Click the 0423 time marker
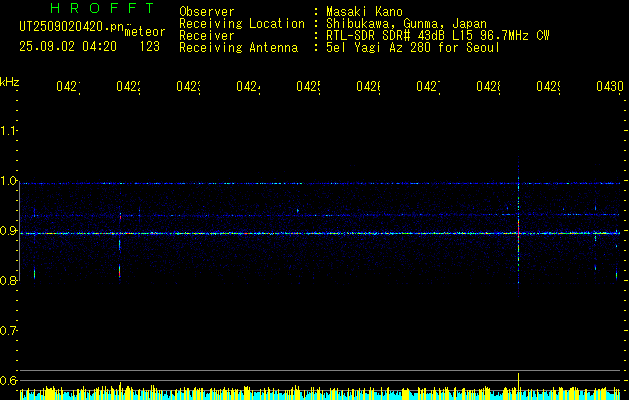Viewport: 629px width, 400px height. pos(188,86)
